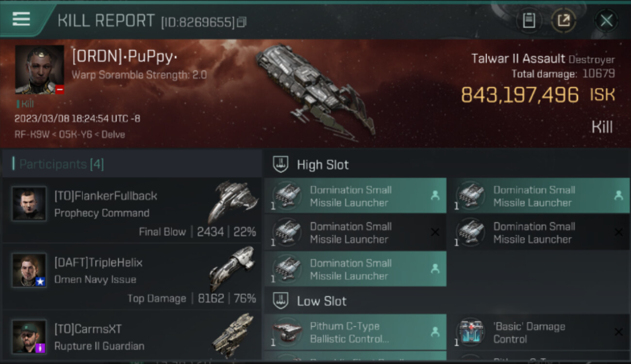631x364 pixels.
Task: Open the clipboard notes icon
Action: coord(529,21)
